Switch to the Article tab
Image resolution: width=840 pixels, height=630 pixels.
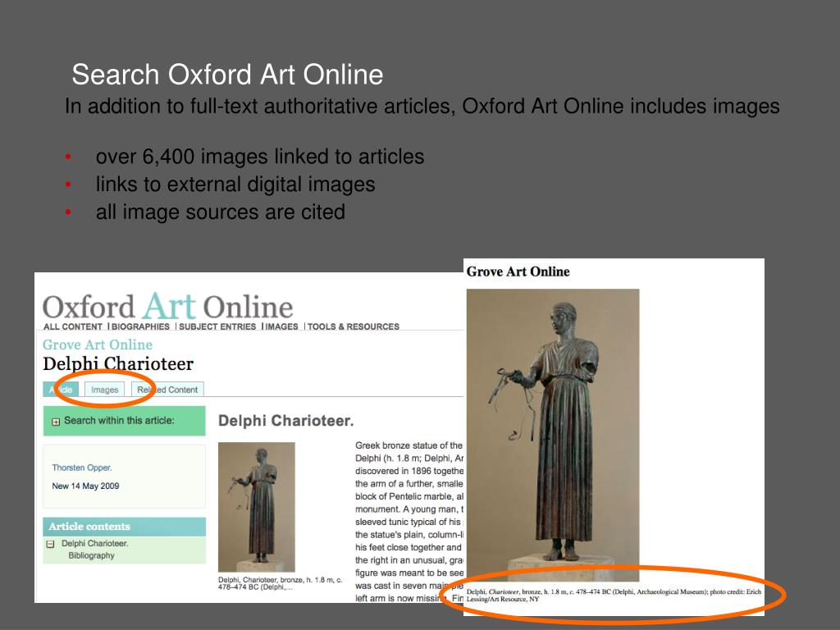[61, 390]
